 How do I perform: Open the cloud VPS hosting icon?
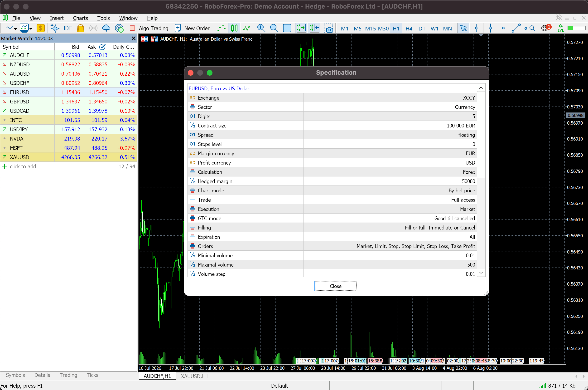(106, 28)
